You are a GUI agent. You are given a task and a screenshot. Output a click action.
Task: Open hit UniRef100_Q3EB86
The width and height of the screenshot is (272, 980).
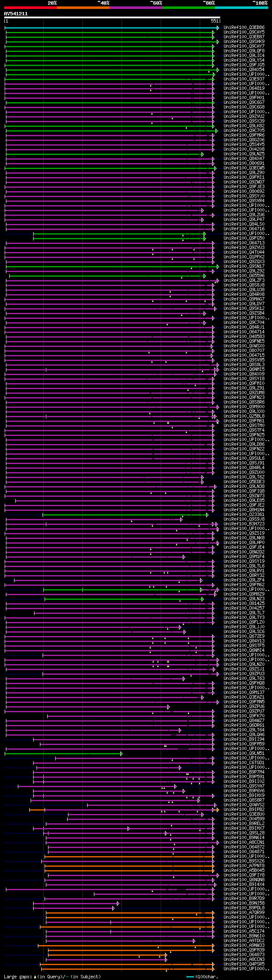[x=244, y=28]
